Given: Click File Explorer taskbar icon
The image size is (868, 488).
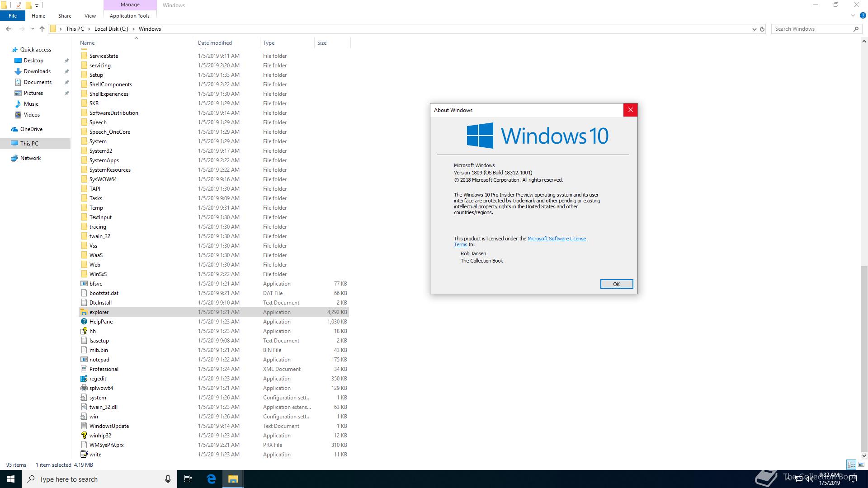Looking at the screenshot, I should (233, 479).
